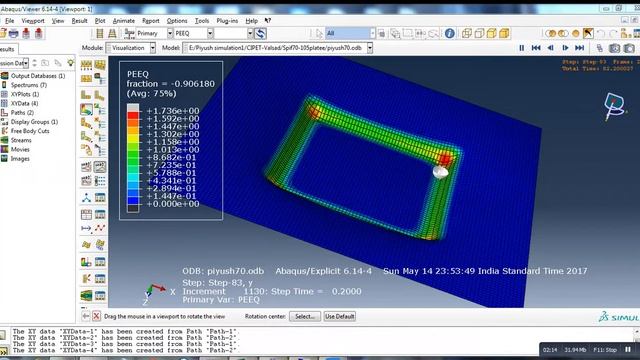Jump to the first animation frame
Screen dimensions: 640x360
pos(536,48)
